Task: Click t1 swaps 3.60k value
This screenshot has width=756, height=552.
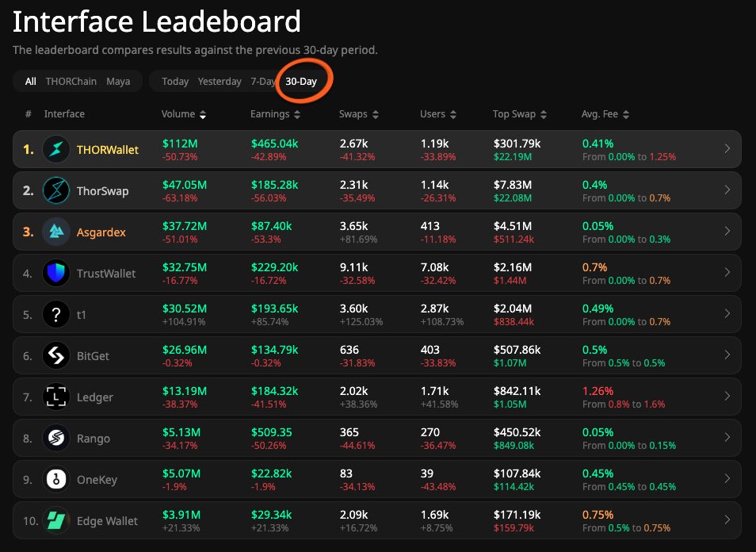Action: 353,309
